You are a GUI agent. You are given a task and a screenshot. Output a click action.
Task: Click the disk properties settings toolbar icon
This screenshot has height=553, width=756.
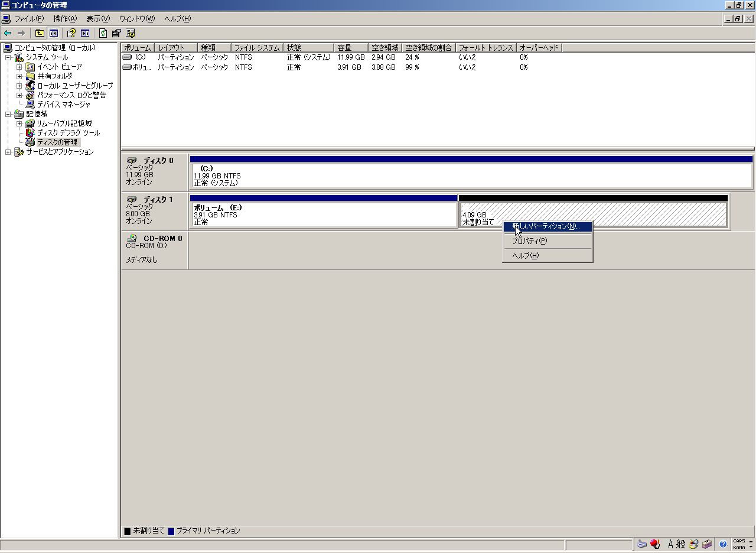coord(116,33)
